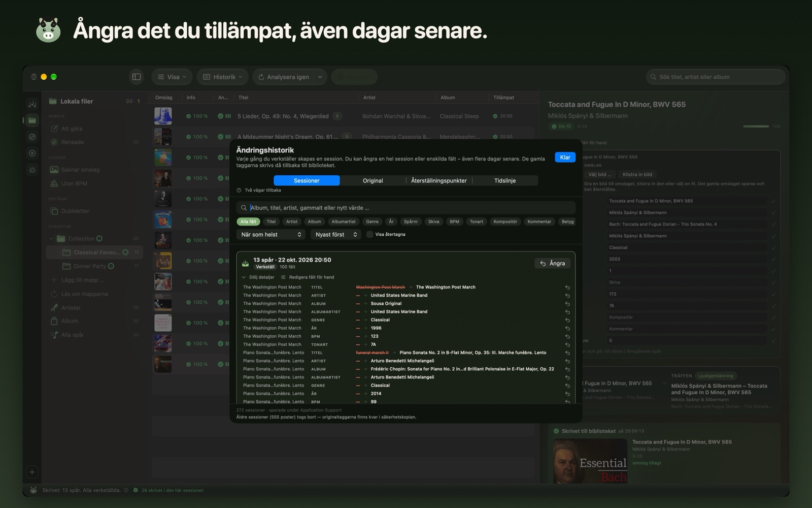Enable the Visa återtagna checkbox
The height and width of the screenshot is (508, 812).
tap(370, 234)
